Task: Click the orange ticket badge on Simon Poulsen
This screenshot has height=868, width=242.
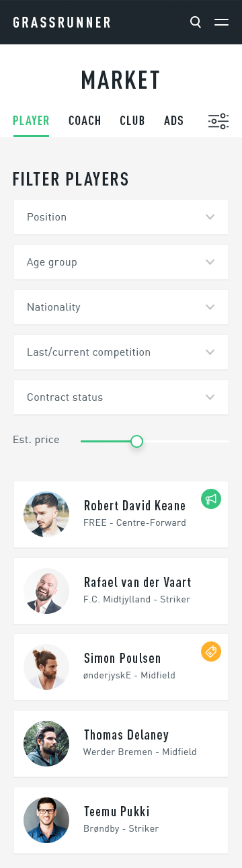Action: (x=211, y=651)
